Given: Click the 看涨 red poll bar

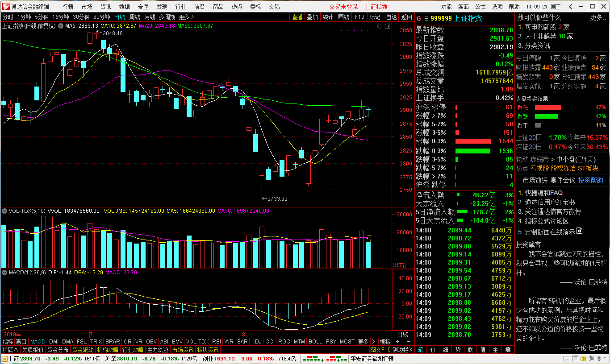Looking at the screenshot, I should 548,108.
